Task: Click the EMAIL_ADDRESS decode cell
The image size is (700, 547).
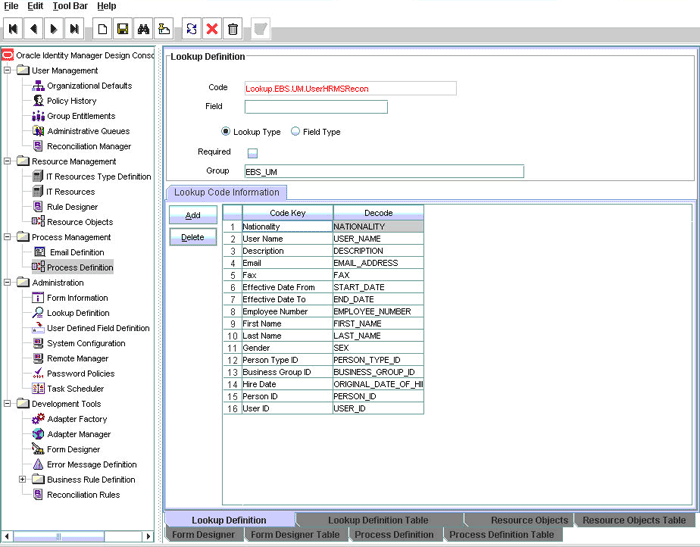Action: 378,263
